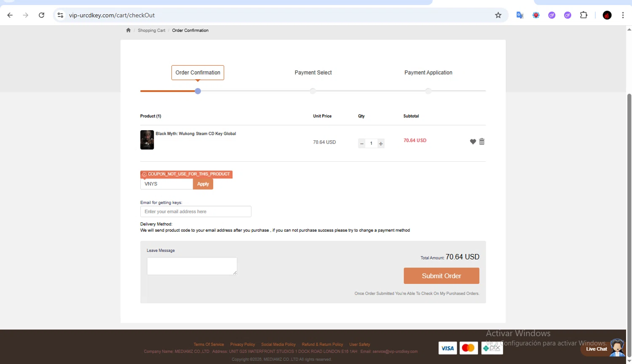The image size is (632, 364).
Task: Click the COUPON_NOT_USE_FOR_THIS_PRODUCT error message
Action: 186,174
